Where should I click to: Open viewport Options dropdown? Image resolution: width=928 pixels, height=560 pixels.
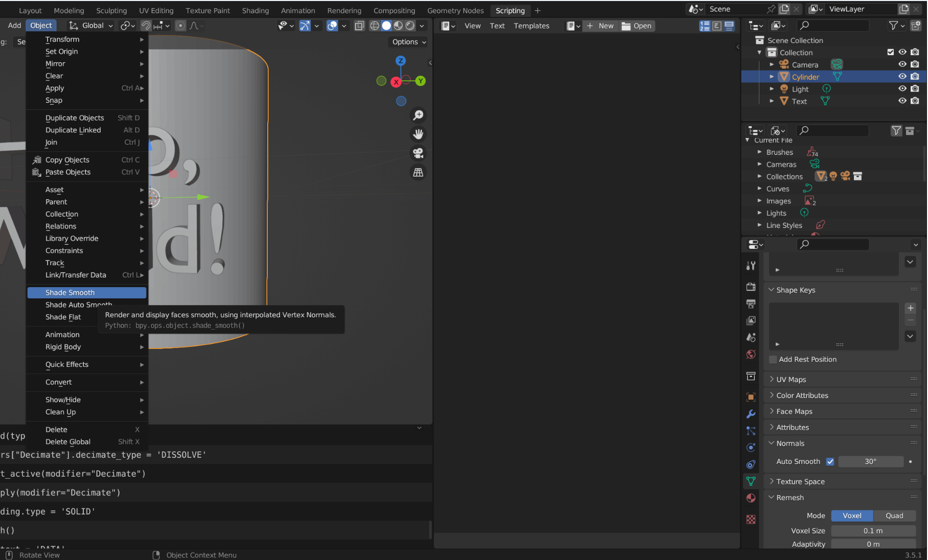point(409,42)
